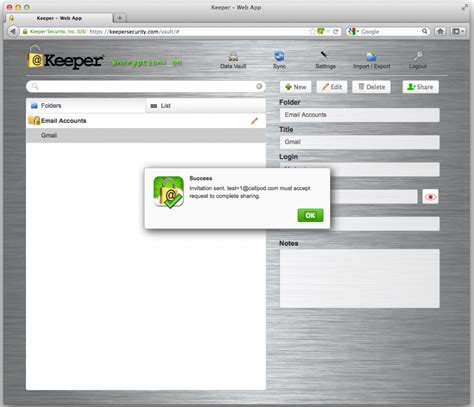This screenshot has height=407, width=474.
Task: Click into the vault search box
Action: pyautogui.click(x=146, y=87)
